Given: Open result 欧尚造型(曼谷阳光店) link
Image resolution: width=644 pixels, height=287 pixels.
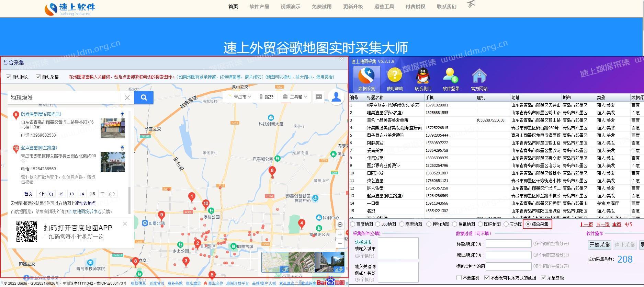Looking at the screenshot, I should click(41, 114).
